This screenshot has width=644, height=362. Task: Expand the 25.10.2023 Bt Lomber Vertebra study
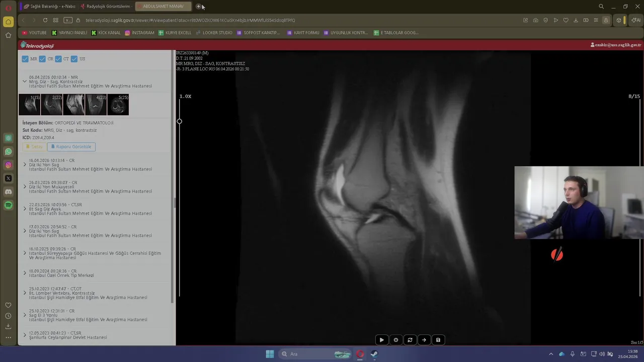[x=25, y=293]
